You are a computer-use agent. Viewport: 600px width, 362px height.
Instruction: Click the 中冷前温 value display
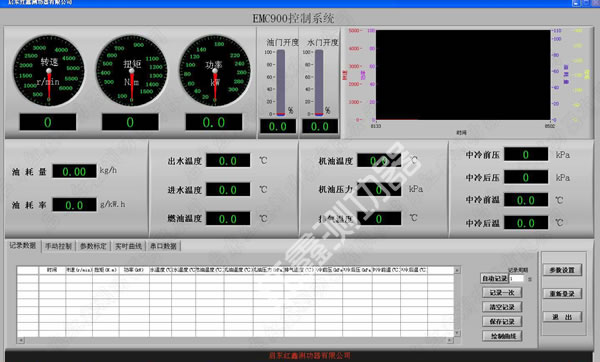coord(526,200)
